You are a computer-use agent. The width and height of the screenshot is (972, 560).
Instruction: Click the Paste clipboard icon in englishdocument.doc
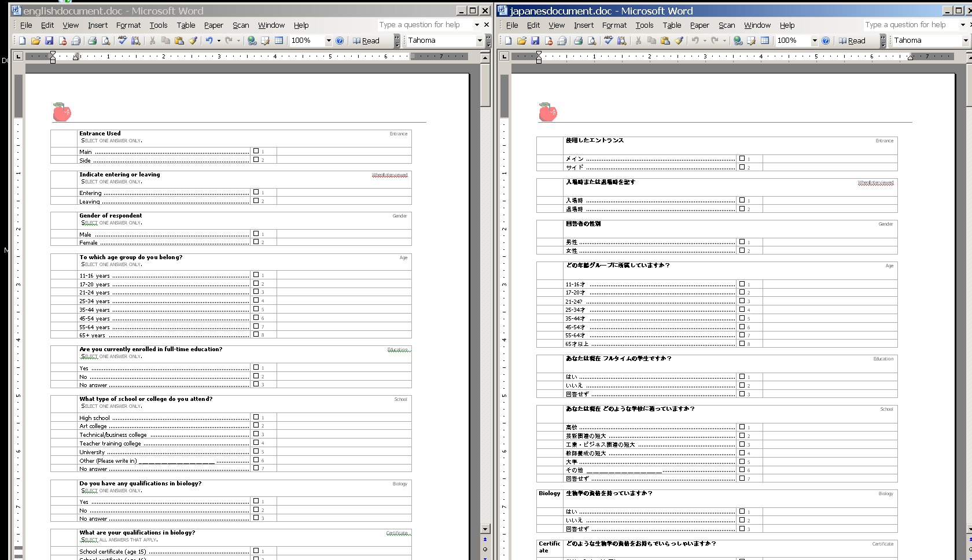(x=179, y=40)
